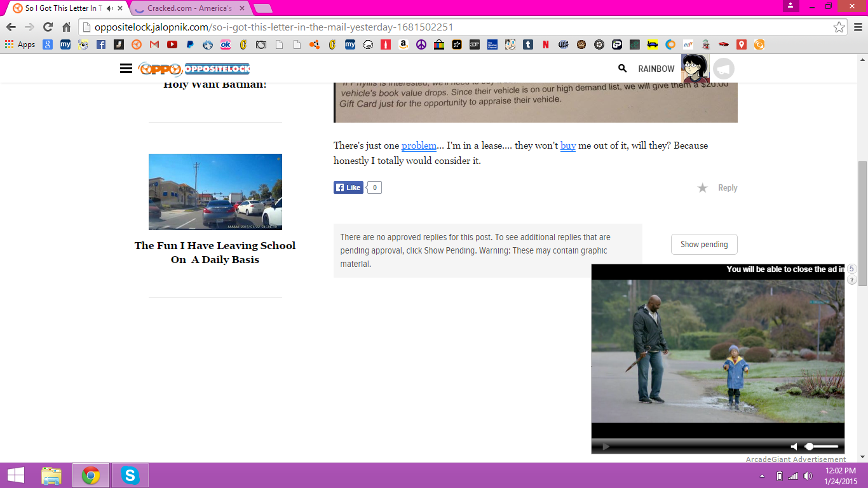The height and width of the screenshot is (488, 868).
Task: Open the YouTube bookmark icon
Action: point(172,44)
